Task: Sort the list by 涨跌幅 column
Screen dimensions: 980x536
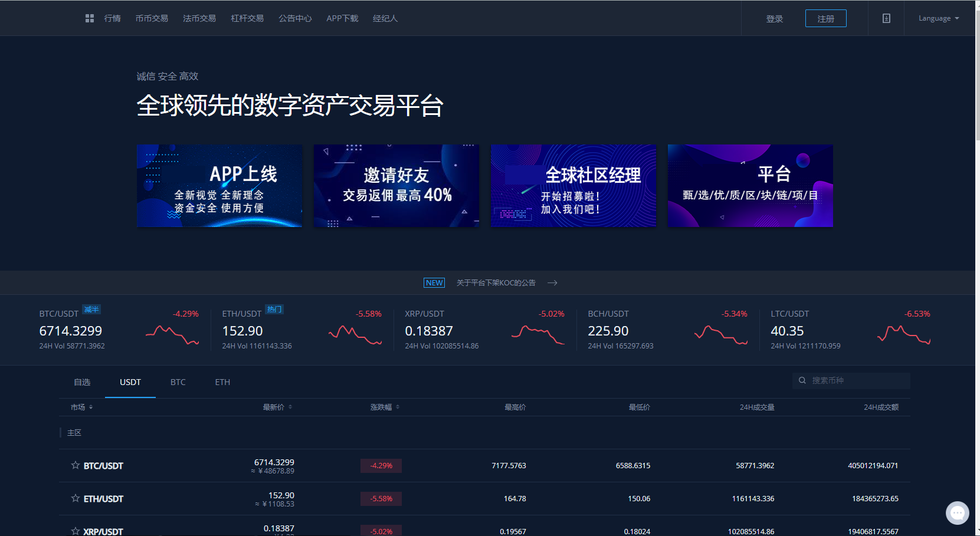Action: pos(385,407)
